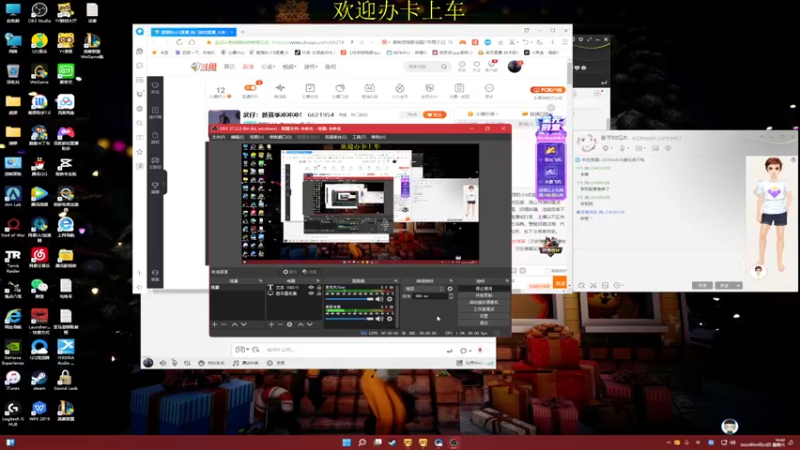Move selected source up in OBS
800x450 pixels.
click(301, 324)
